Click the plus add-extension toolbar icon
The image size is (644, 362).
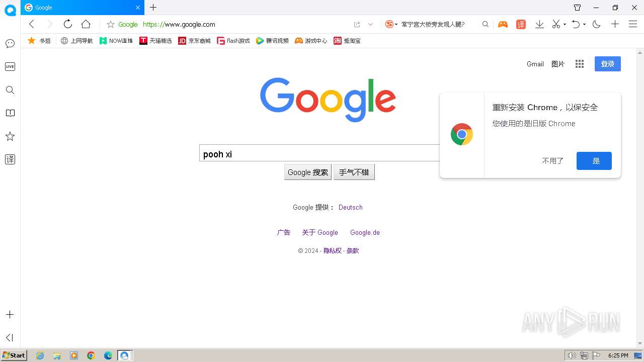tap(615, 24)
